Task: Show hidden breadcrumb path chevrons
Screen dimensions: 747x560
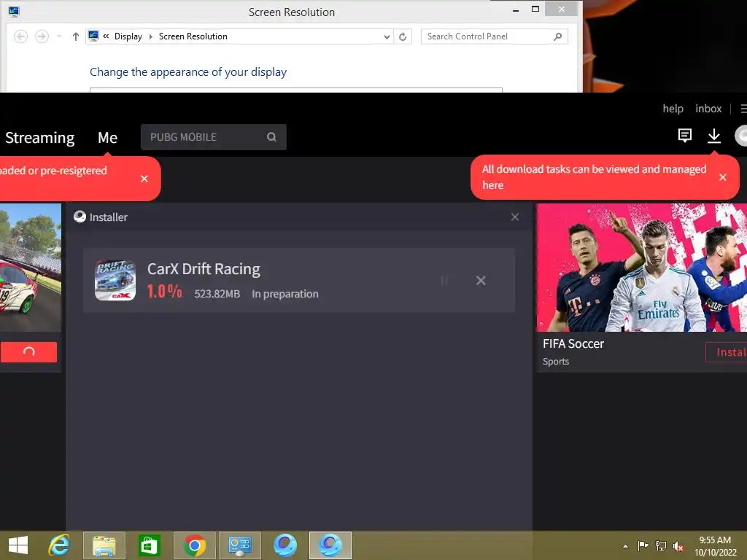Action: pyautogui.click(x=106, y=36)
